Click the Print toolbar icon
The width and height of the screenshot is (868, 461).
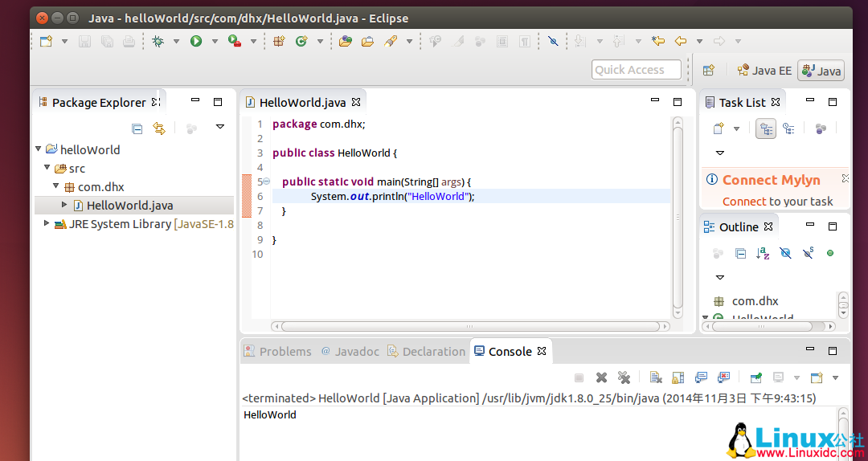pyautogui.click(x=129, y=41)
